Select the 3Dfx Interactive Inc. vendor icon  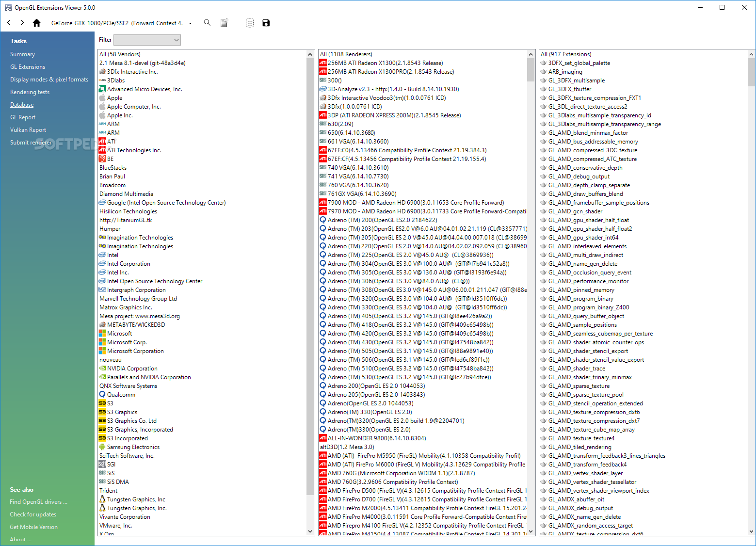coord(102,72)
